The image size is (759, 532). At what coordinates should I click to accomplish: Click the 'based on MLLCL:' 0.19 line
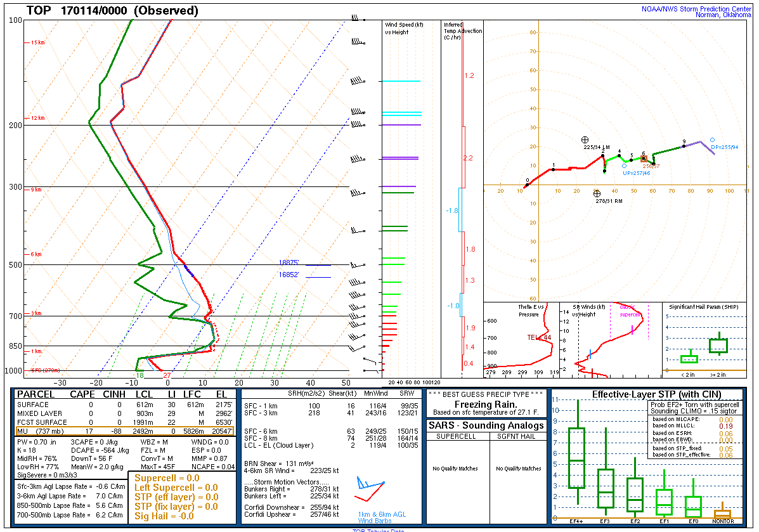tap(692, 427)
